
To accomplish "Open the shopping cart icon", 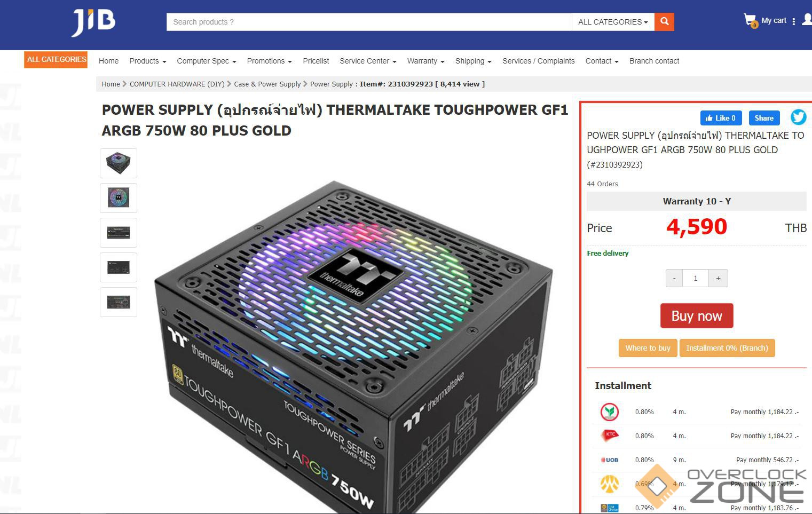I will pos(750,21).
